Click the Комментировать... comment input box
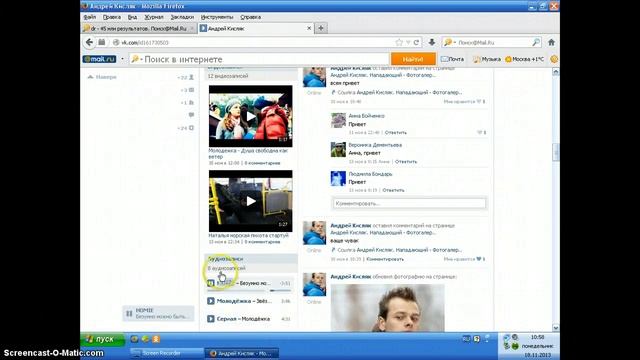Viewport: 640px width, 360px height. 409,203
